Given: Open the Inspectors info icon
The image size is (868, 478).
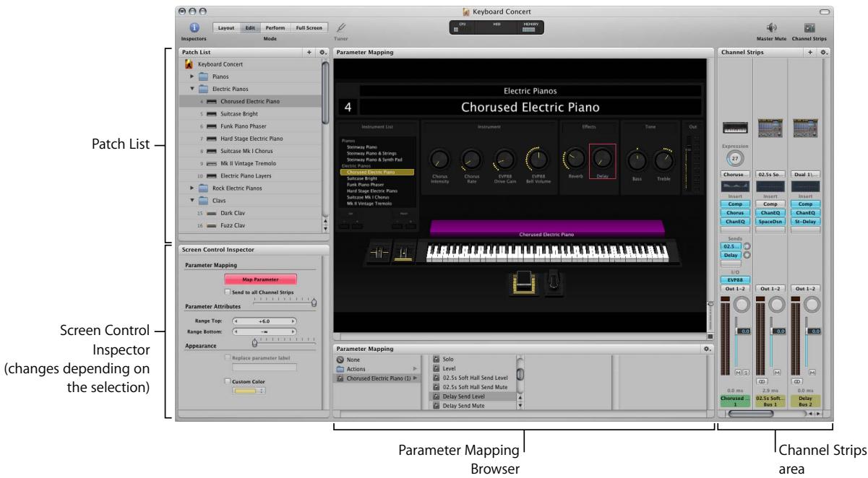Looking at the screenshot, I should coord(193,27).
